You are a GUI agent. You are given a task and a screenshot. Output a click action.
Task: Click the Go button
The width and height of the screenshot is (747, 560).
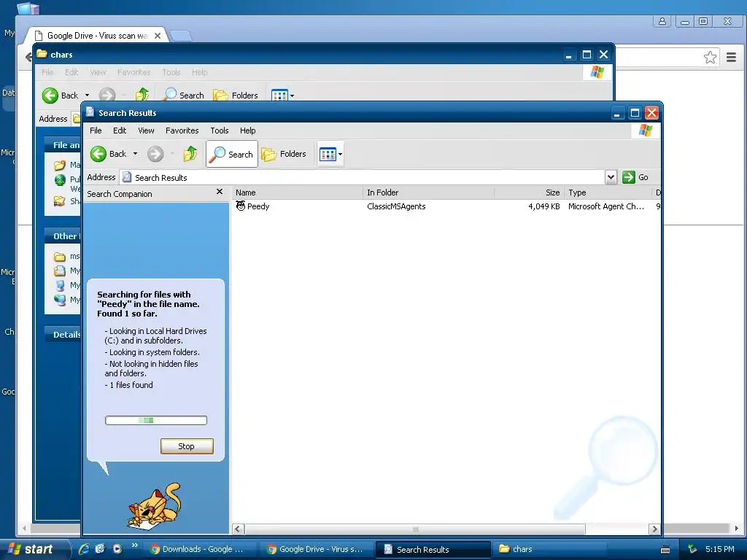(635, 177)
